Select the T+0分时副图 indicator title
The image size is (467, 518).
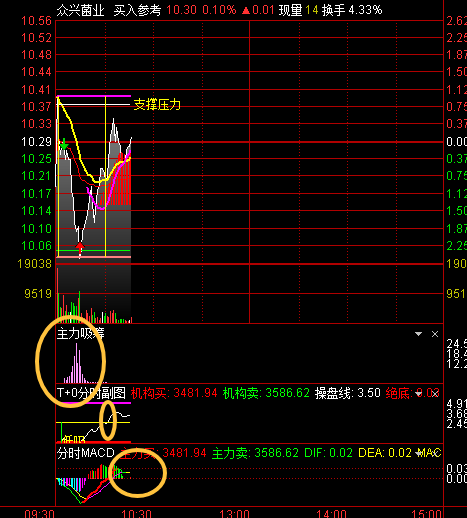coord(91,393)
